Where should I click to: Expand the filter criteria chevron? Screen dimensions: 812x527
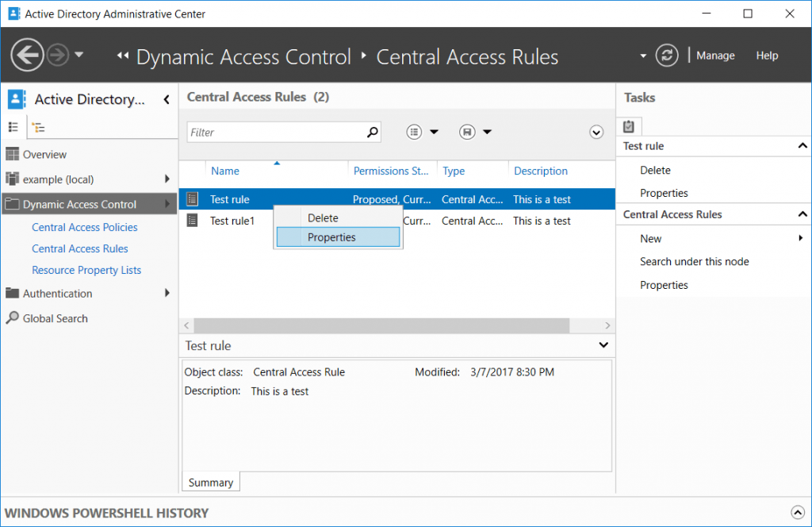[597, 133]
